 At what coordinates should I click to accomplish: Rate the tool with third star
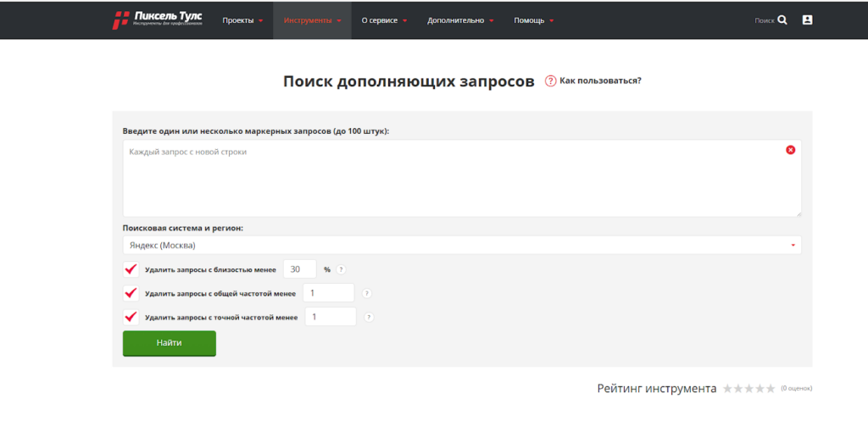pyautogui.click(x=749, y=388)
